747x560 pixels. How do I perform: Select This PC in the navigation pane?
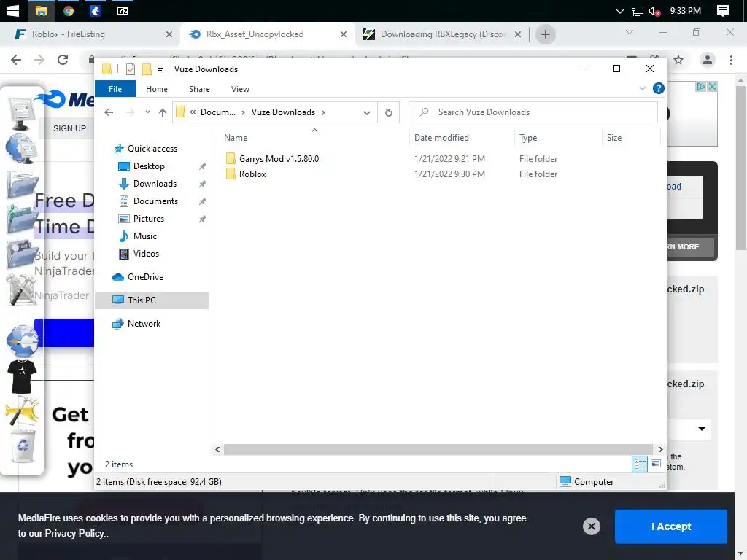pyautogui.click(x=152, y=300)
